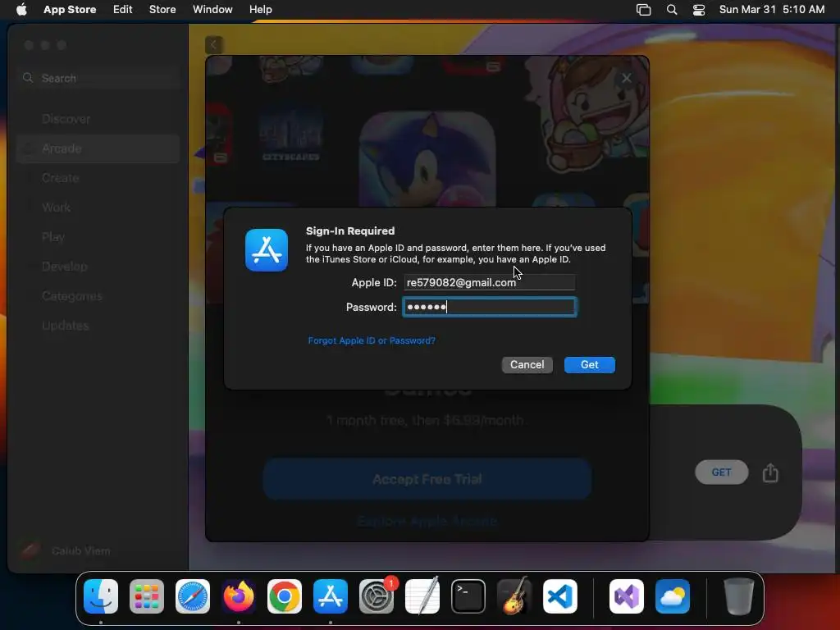Open Safari from the Dock
Image resolution: width=840 pixels, height=630 pixels.
point(193,596)
